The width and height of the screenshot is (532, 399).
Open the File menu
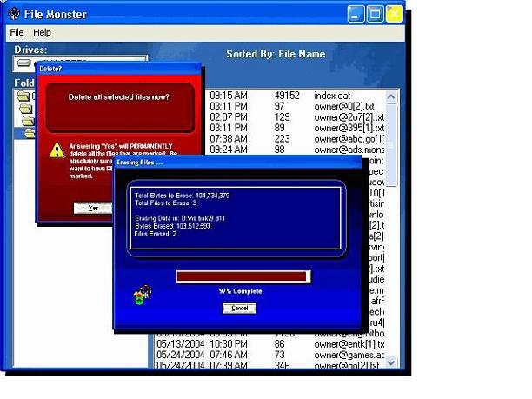[17, 32]
